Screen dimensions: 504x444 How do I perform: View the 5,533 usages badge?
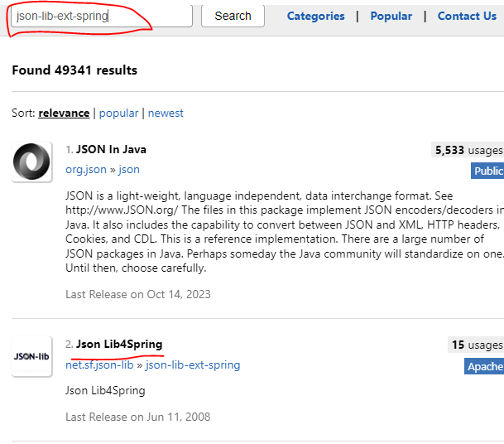tap(468, 150)
